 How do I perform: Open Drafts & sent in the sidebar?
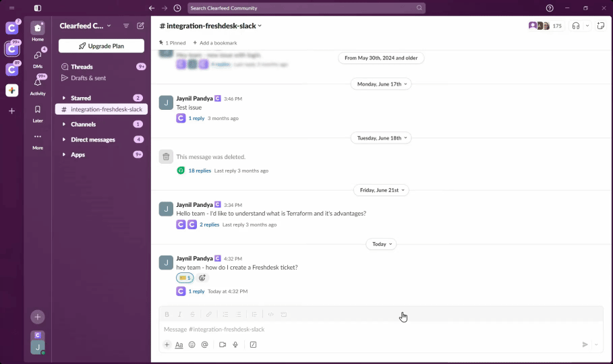click(x=88, y=78)
